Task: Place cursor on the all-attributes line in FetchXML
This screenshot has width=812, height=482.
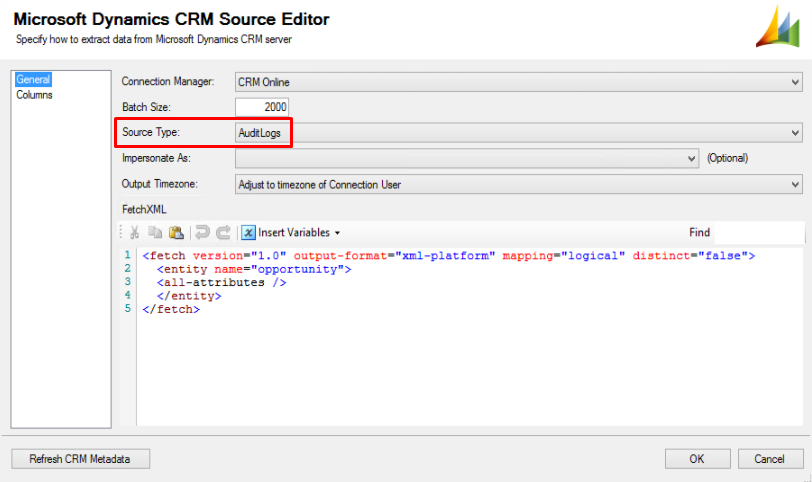Action: click(x=222, y=283)
